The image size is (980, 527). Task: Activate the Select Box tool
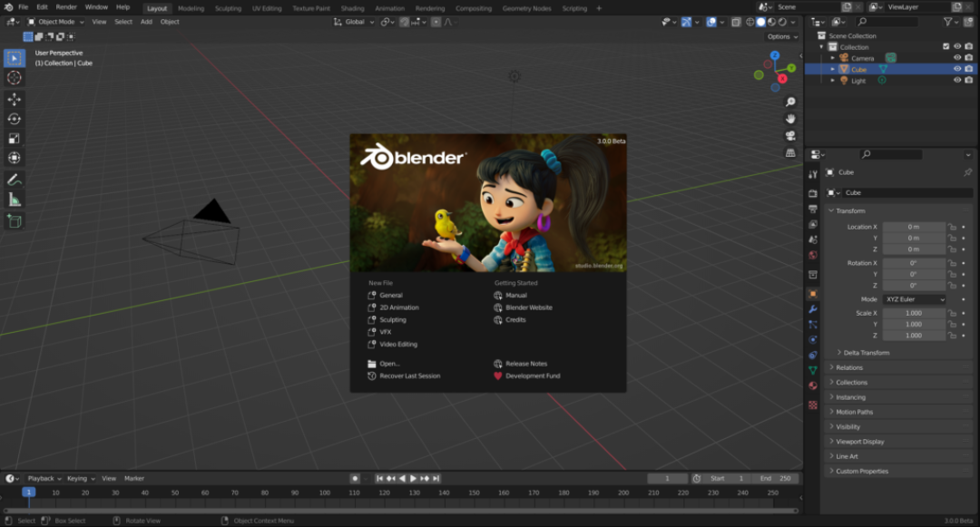[15, 58]
